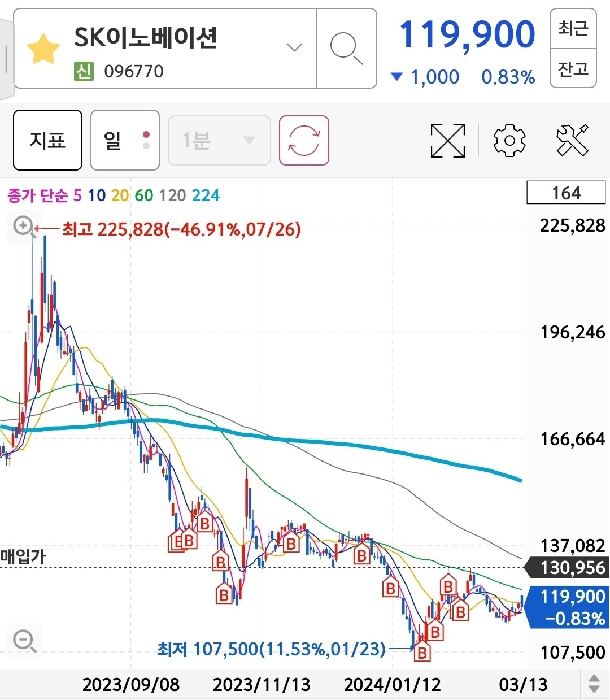Image resolution: width=610 pixels, height=700 pixels.
Task: Zoom out using the lower magnifier icon
Action: click(x=23, y=640)
